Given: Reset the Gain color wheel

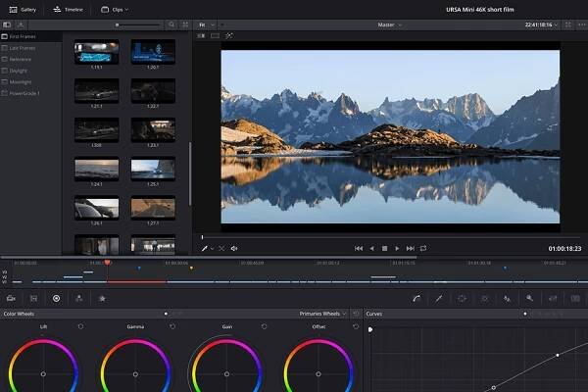Looking at the screenshot, I should coord(264,326).
